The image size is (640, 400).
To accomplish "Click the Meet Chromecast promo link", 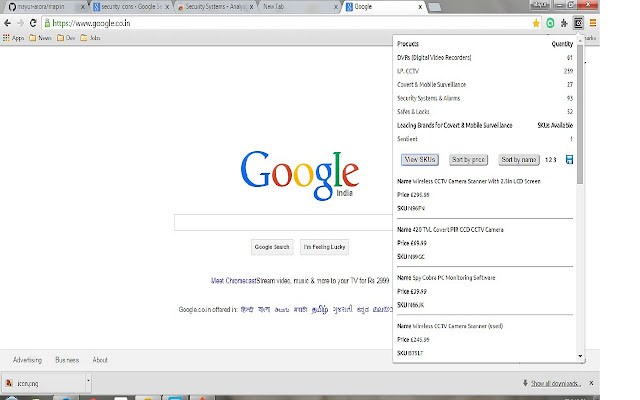I will tap(233, 281).
